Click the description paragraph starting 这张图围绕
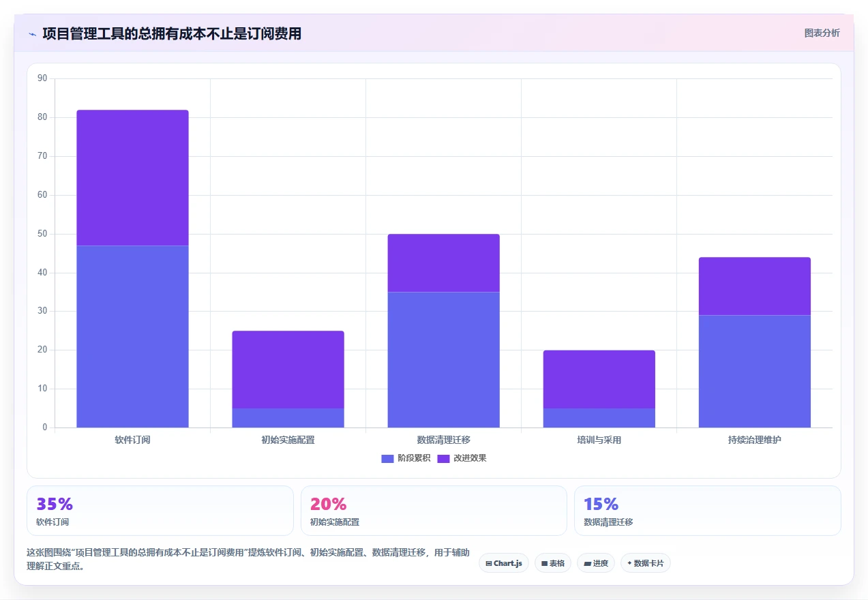Viewport: 868px width, 600px height. point(248,559)
